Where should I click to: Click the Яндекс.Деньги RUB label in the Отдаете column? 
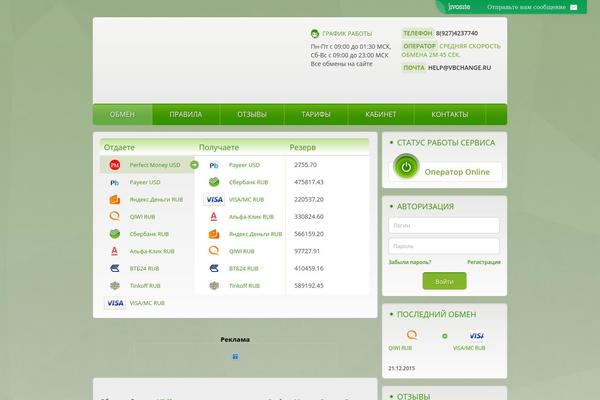coord(156,199)
